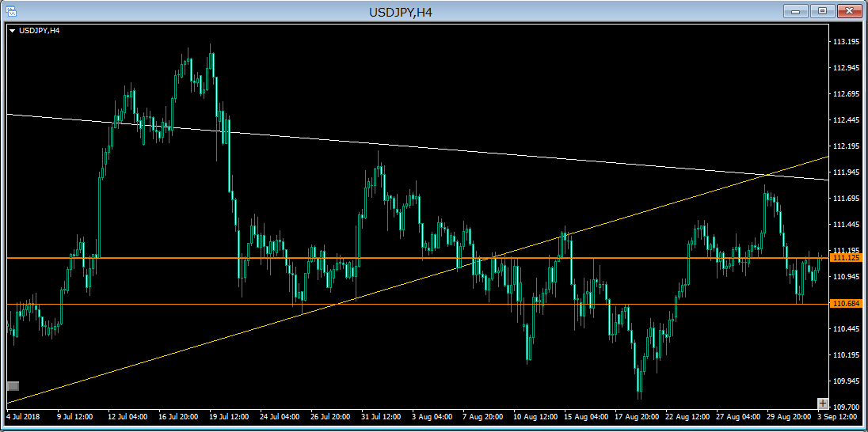
Task: Click the 12 Jul 04:00 time label
Action: coord(128,416)
